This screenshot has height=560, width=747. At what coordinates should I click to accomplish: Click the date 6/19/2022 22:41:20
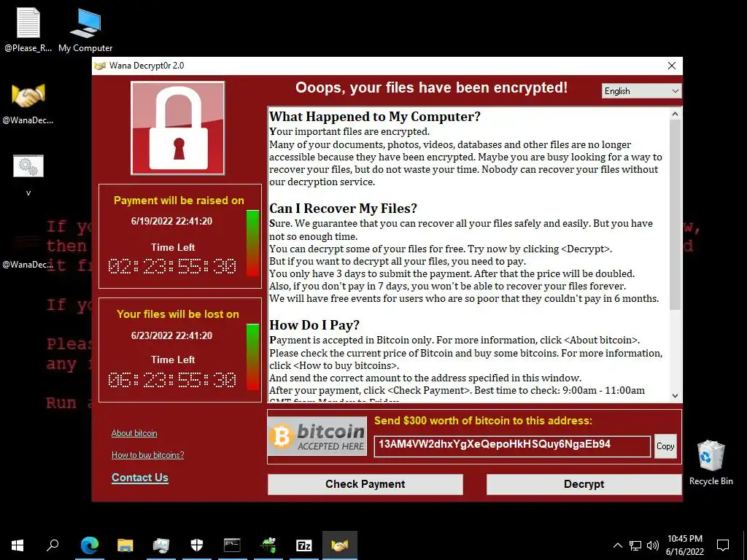click(x=171, y=221)
